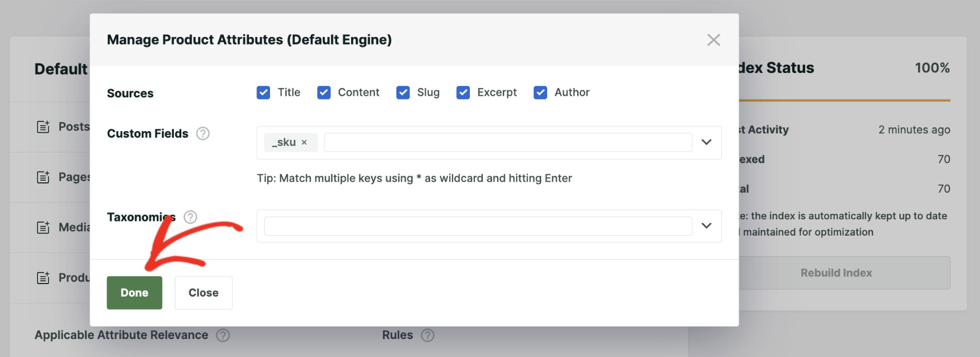
Task: Click the modal title Manage Product Attributes
Action: tap(249, 40)
